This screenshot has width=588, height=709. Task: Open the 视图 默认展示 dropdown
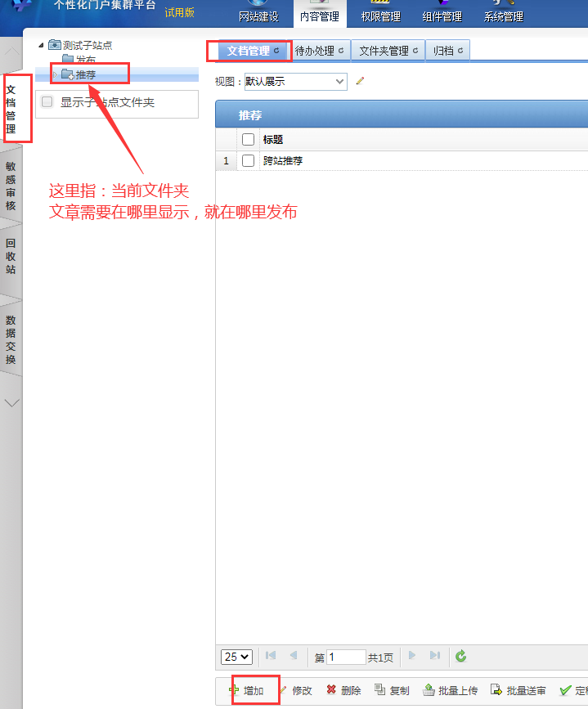(x=295, y=82)
